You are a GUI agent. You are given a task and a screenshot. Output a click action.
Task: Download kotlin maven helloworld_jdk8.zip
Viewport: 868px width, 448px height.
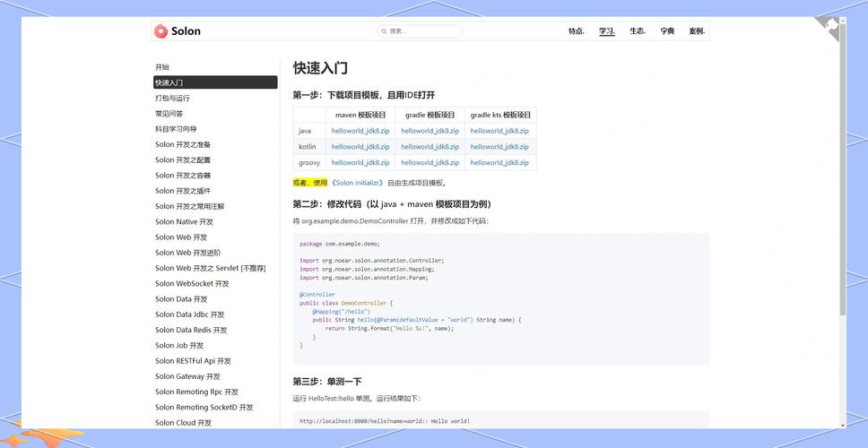pyautogui.click(x=360, y=147)
